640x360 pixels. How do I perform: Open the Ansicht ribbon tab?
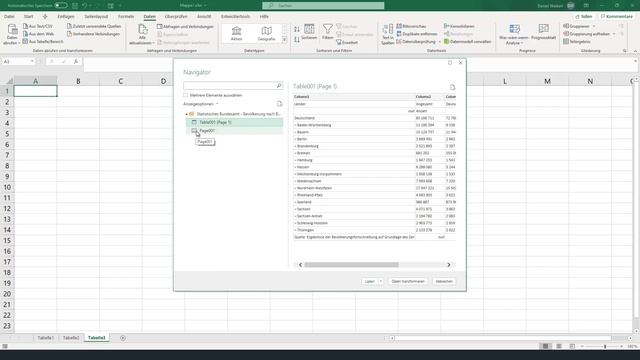pos(204,16)
